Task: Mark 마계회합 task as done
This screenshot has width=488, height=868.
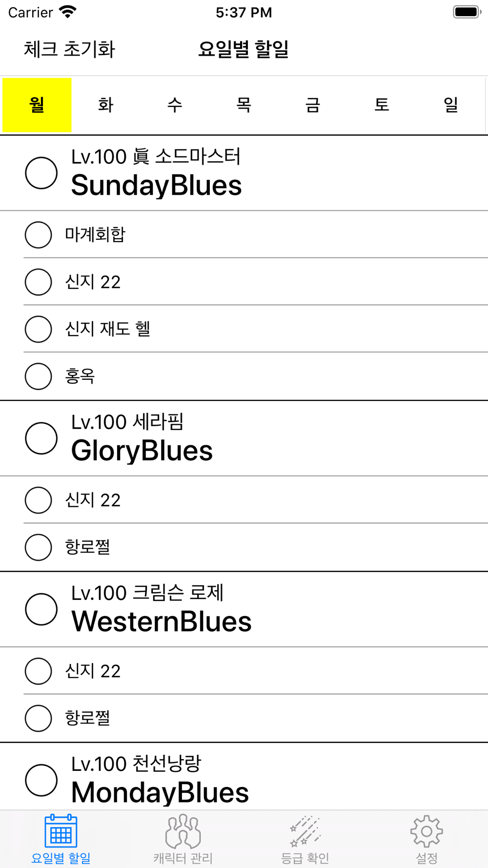Action: (38, 235)
